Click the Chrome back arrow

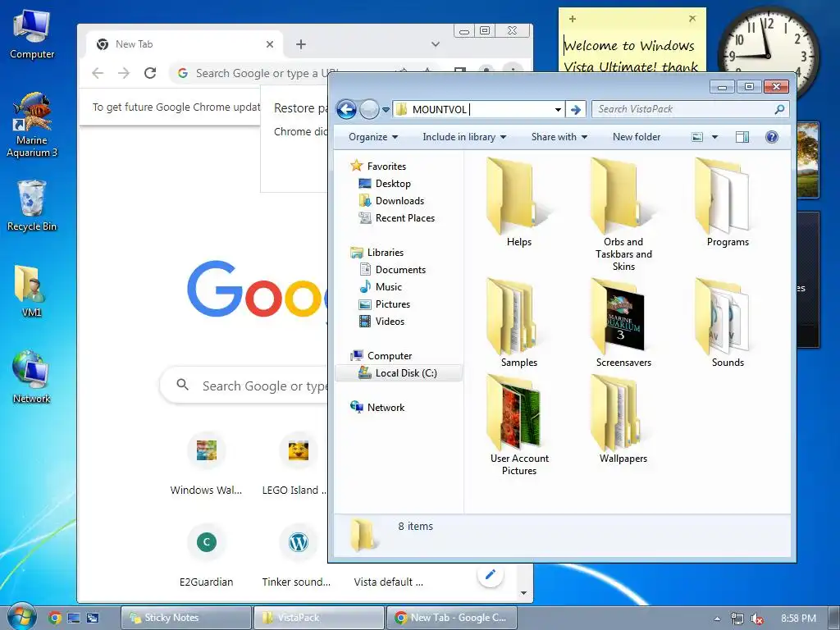[98, 73]
